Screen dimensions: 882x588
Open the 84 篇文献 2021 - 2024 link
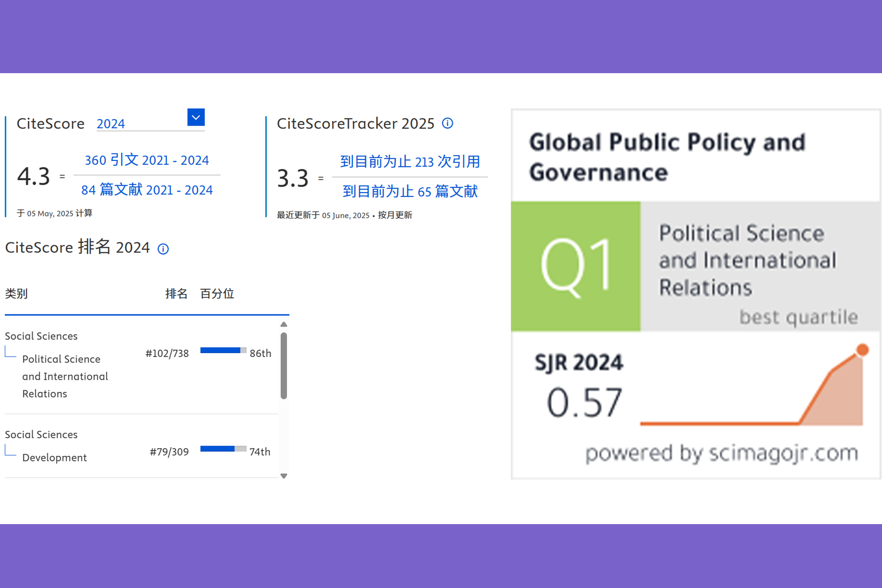click(147, 190)
